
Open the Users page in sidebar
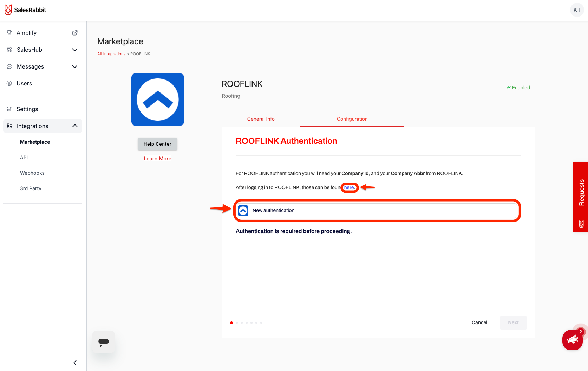(x=24, y=83)
